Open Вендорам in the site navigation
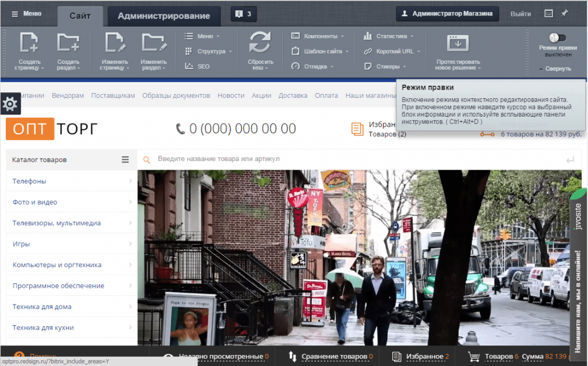 tap(68, 95)
